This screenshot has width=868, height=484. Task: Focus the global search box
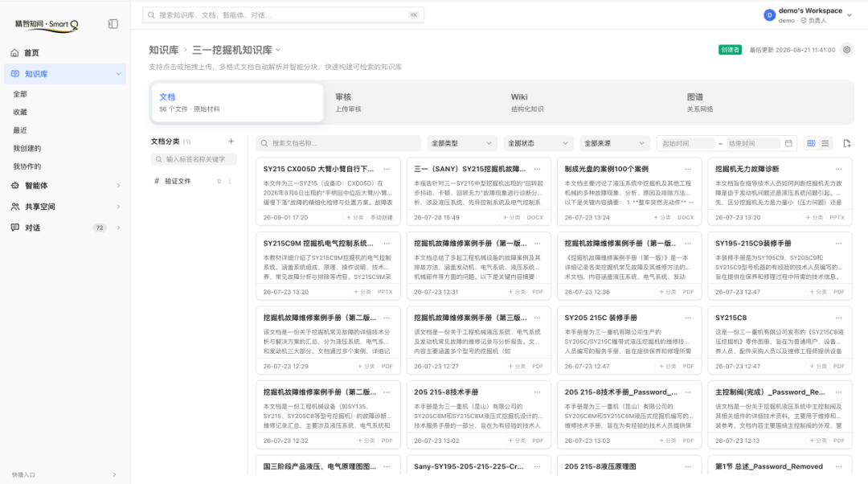[x=283, y=15]
